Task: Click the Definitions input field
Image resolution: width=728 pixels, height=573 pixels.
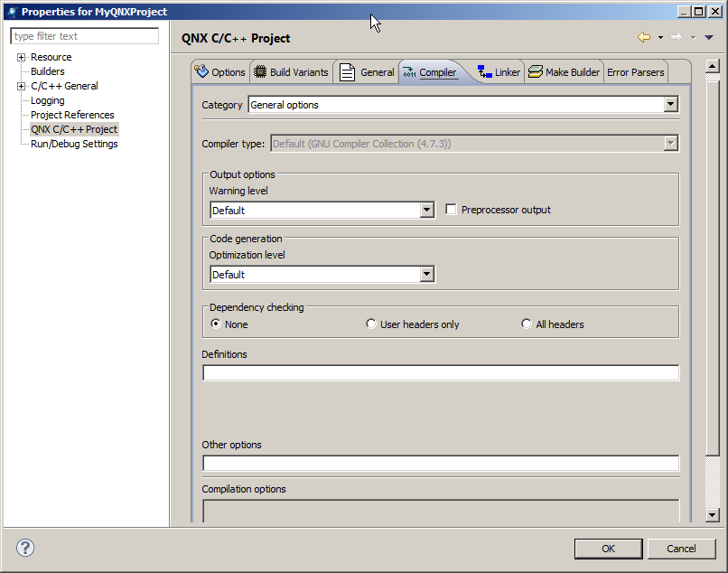Action: coord(440,373)
